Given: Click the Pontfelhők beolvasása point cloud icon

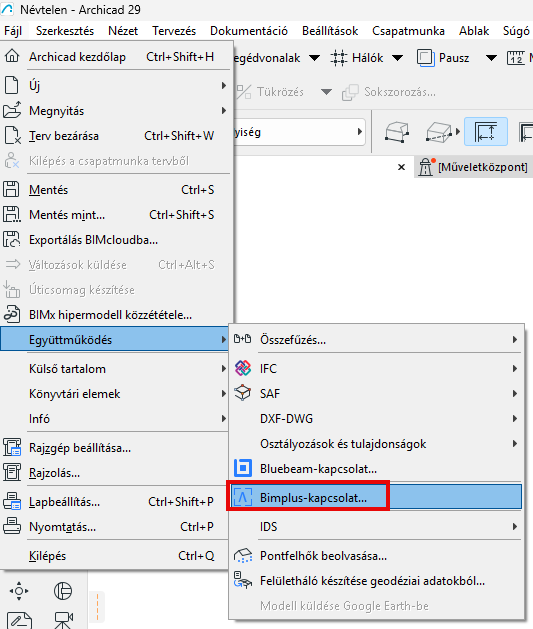Looking at the screenshot, I should click(x=243, y=556).
